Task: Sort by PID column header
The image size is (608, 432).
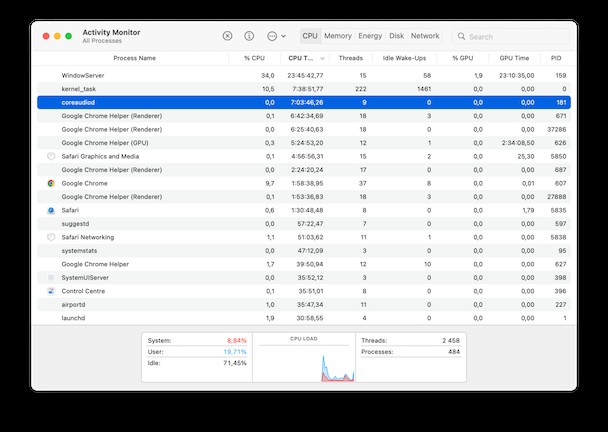Action: pyautogui.click(x=556, y=58)
